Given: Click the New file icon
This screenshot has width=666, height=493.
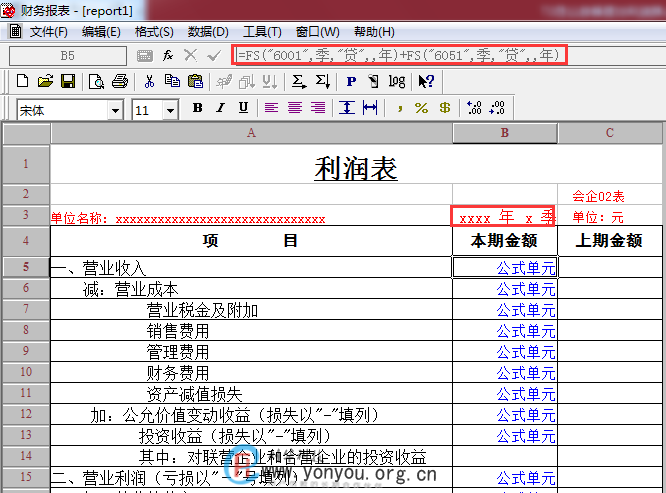Looking at the screenshot, I should click(23, 81).
